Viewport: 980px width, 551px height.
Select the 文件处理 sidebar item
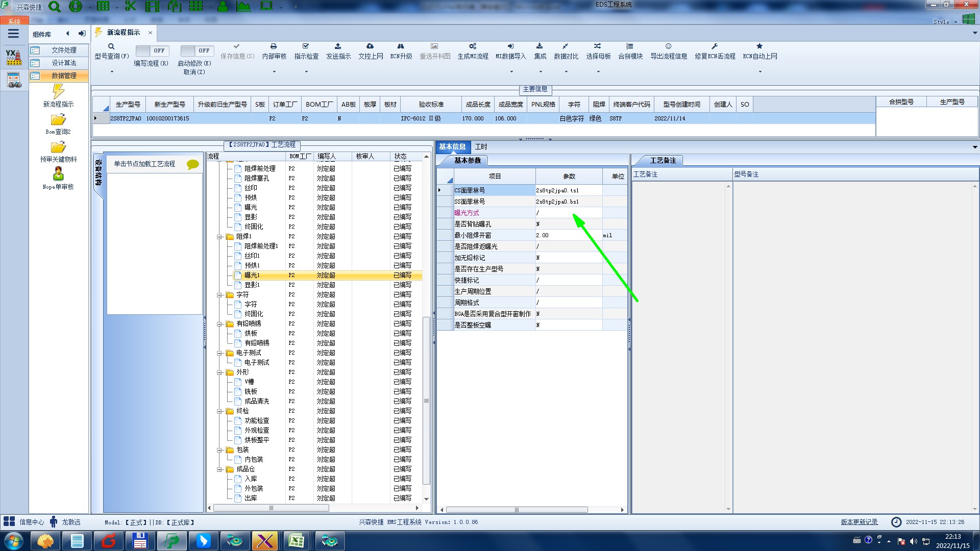point(63,50)
